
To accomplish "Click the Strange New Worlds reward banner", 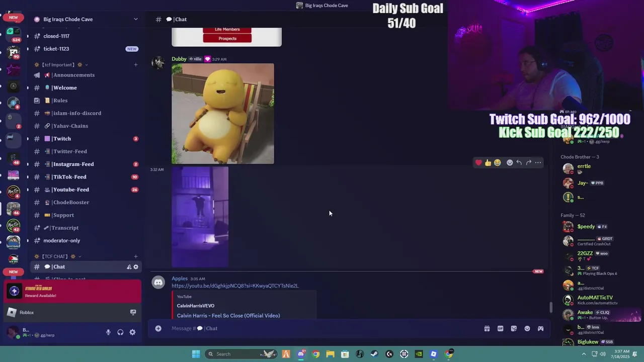I will (x=72, y=292).
